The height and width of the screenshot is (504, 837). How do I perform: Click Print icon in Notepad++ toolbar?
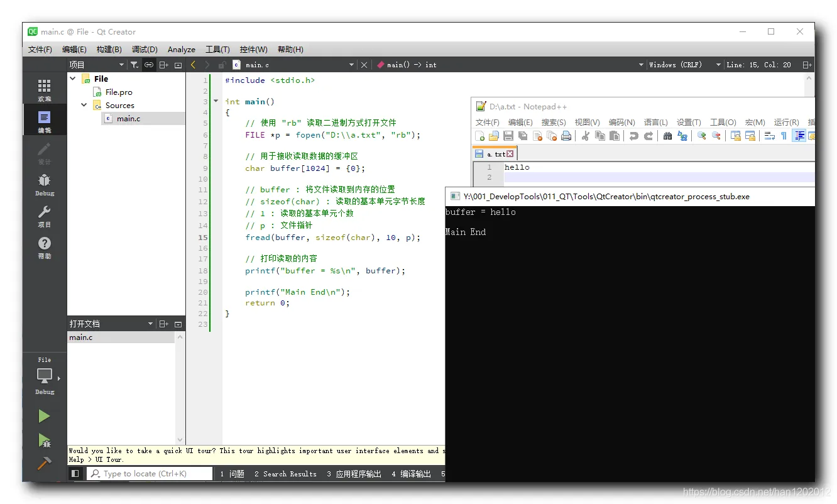click(x=566, y=136)
